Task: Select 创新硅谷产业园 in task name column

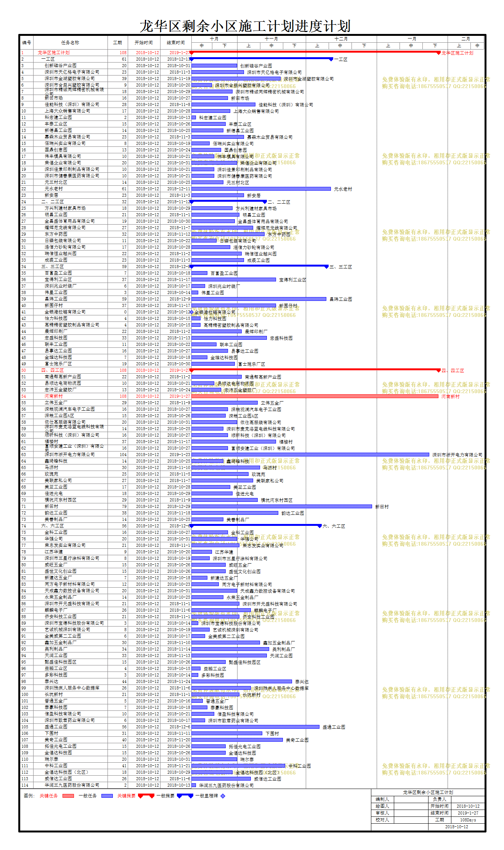Action: [60, 66]
